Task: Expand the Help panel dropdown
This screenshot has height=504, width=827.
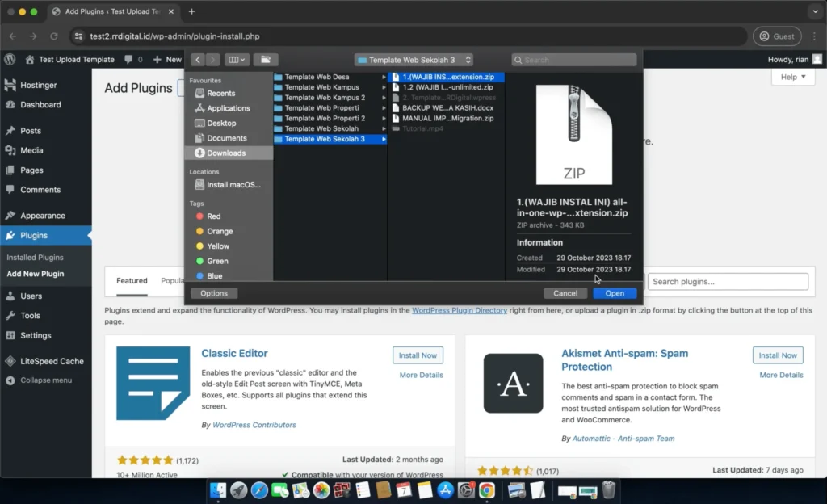Action: [792, 77]
